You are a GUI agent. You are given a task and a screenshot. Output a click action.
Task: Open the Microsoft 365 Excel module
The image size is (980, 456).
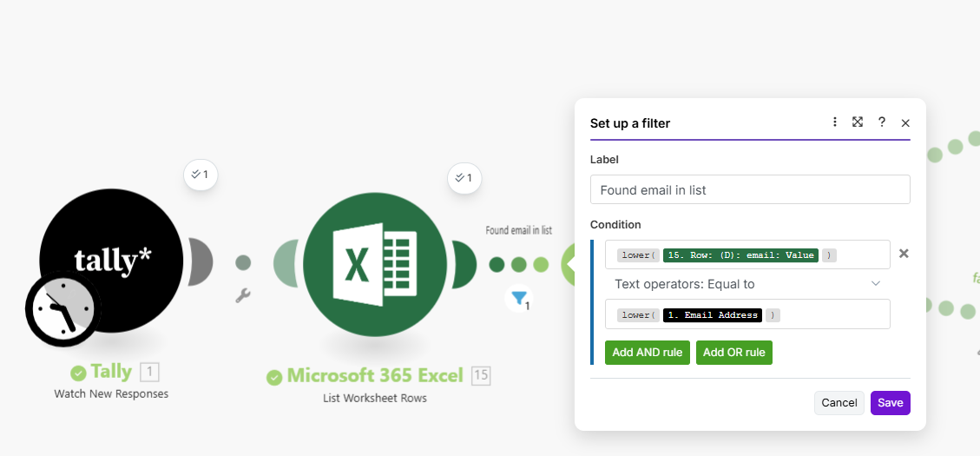click(x=375, y=264)
